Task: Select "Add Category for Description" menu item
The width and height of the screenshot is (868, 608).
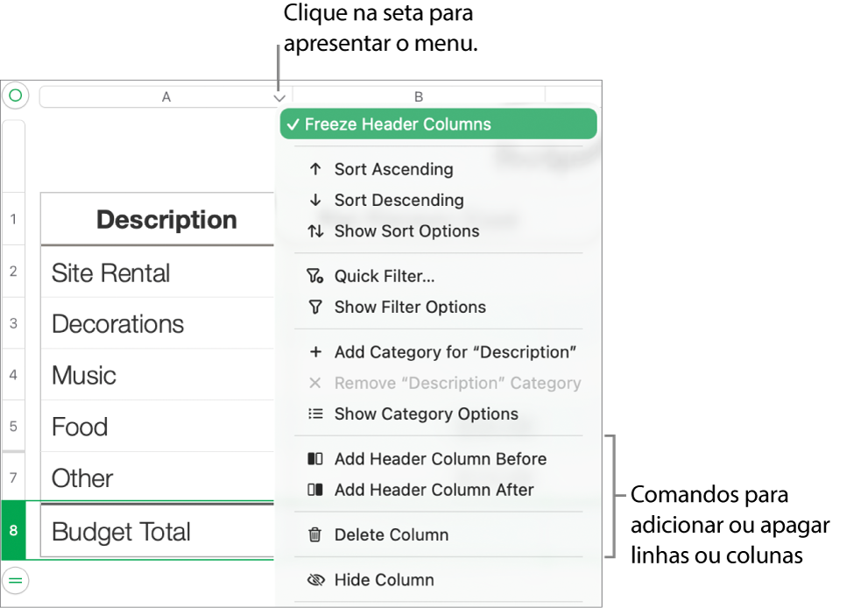Action: pos(455,352)
